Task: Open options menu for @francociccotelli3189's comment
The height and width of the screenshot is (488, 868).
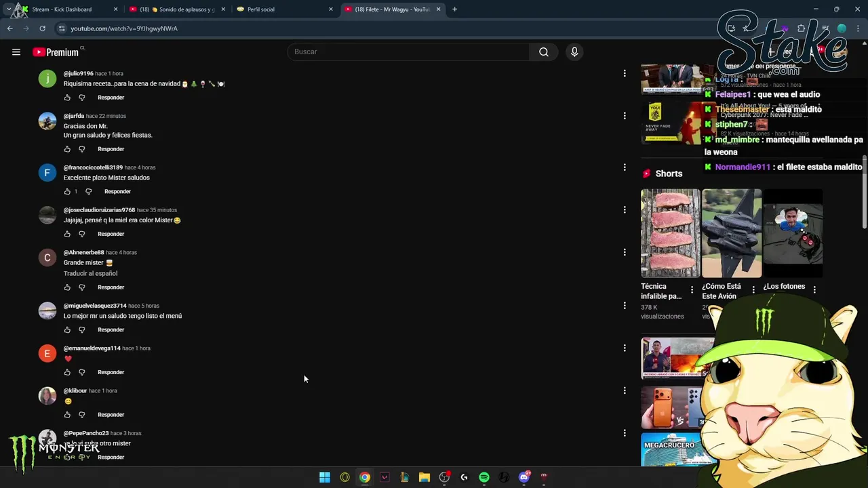Action: (x=625, y=167)
